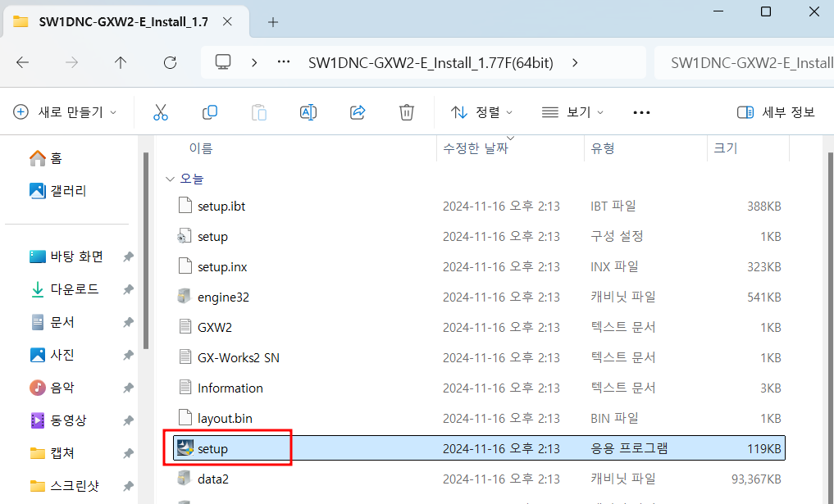Viewport: 834px width, 504px height.
Task: Click the setup configuration settings file icon
Action: [184, 236]
